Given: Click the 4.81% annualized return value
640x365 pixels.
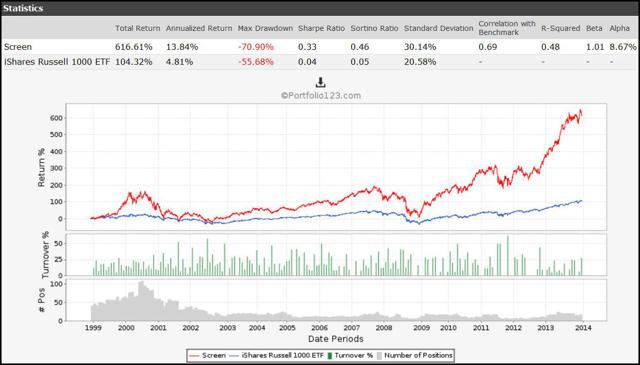Looking at the screenshot, I should (x=179, y=62).
